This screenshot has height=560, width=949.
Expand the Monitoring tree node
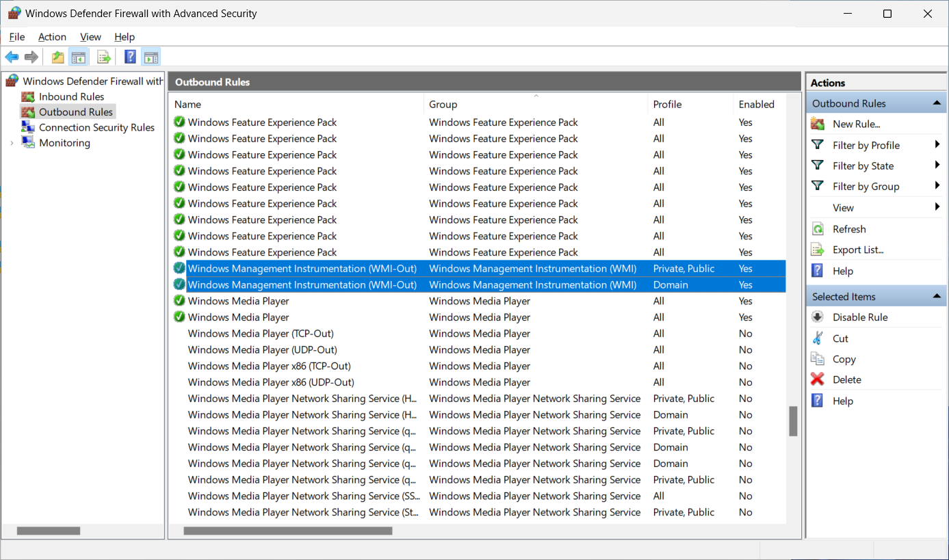12,143
